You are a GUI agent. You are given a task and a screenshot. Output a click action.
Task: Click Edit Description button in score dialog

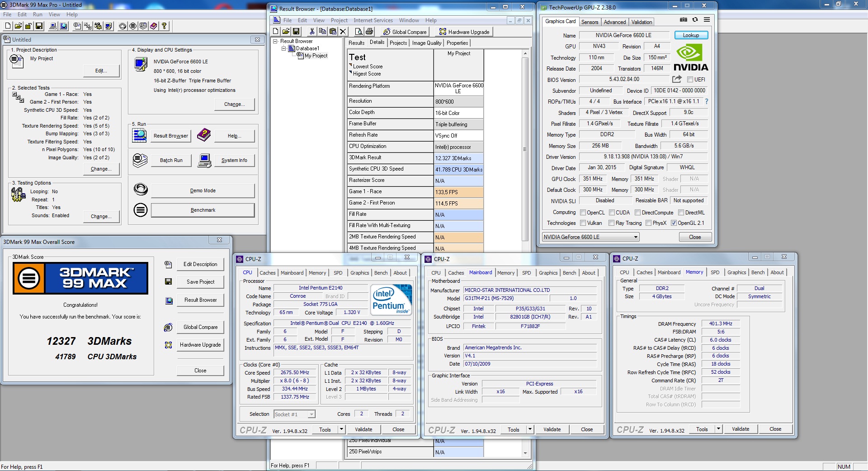tap(200, 264)
